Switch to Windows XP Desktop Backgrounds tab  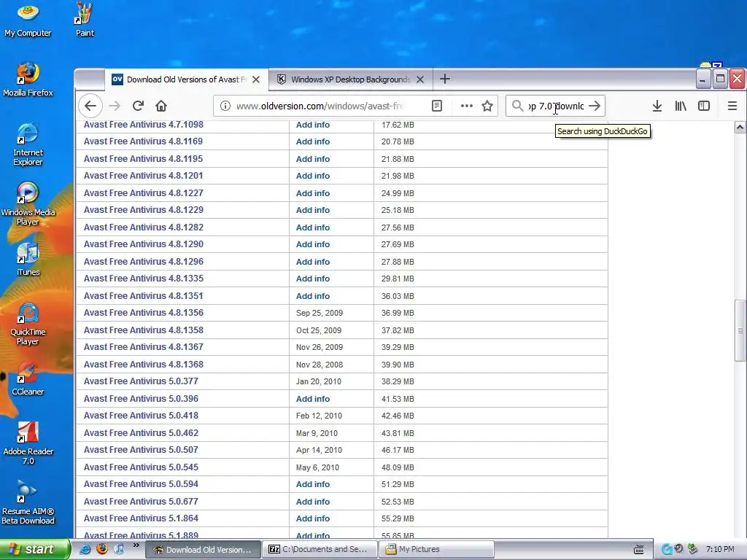click(351, 79)
